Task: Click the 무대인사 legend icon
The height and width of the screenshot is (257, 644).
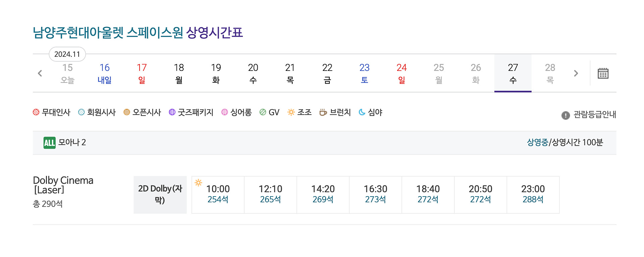Action: tap(36, 112)
